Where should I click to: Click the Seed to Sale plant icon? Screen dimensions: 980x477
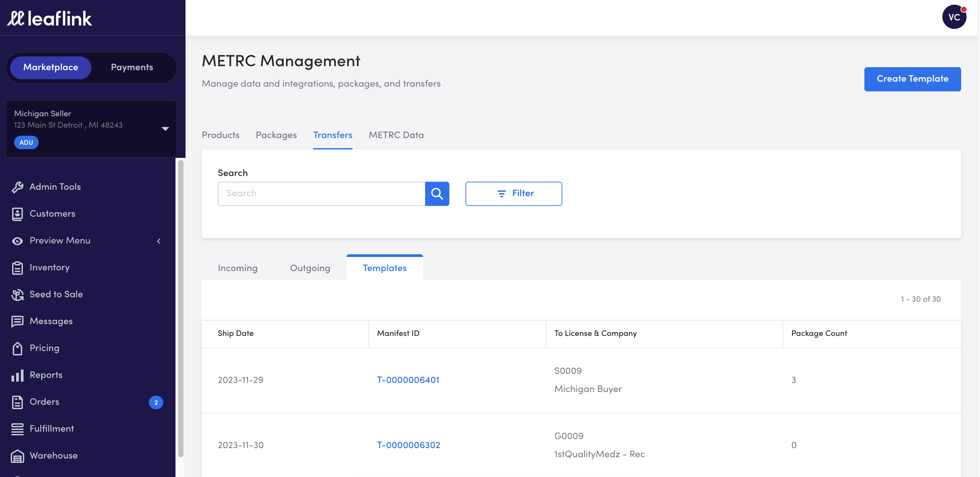[x=17, y=294]
